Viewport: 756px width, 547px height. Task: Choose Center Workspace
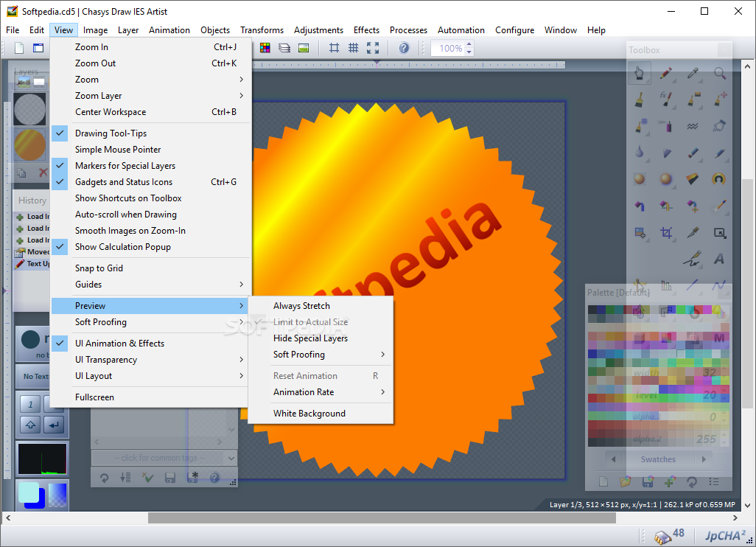[x=151, y=111]
